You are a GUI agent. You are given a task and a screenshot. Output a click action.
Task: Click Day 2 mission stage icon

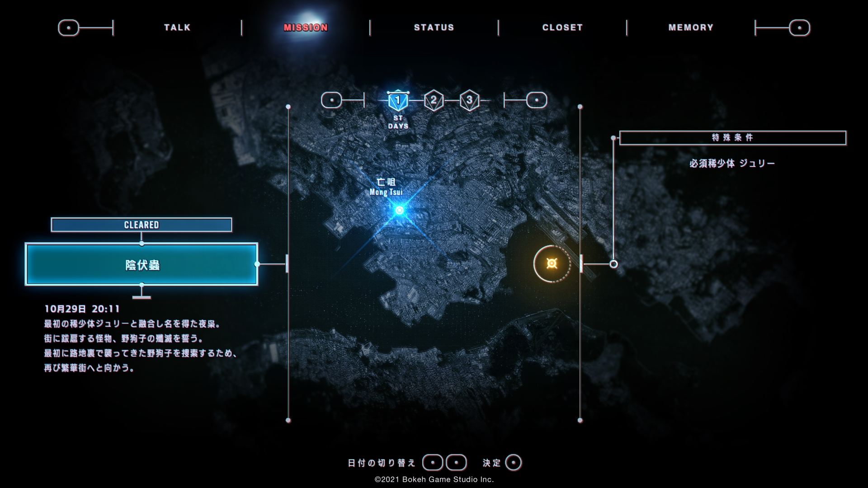(434, 99)
